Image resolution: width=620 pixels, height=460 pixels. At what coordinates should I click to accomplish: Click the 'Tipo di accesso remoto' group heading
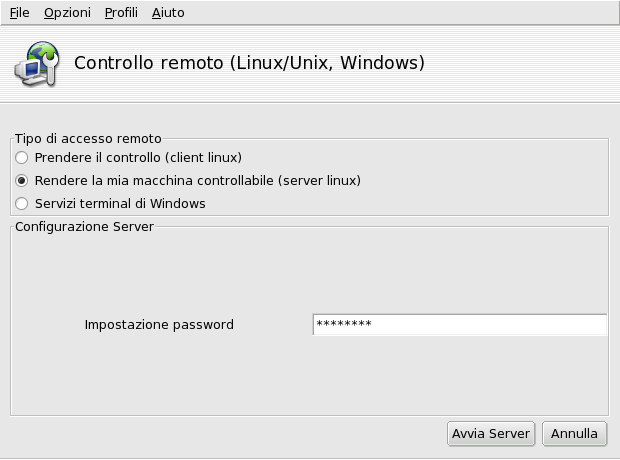point(88,139)
